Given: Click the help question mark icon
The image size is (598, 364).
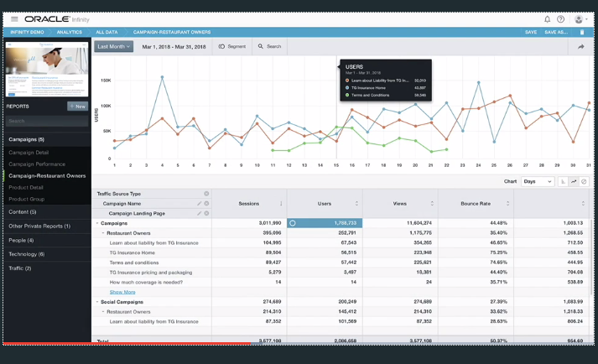Looking at the screenshot, I should click(561, 18).
